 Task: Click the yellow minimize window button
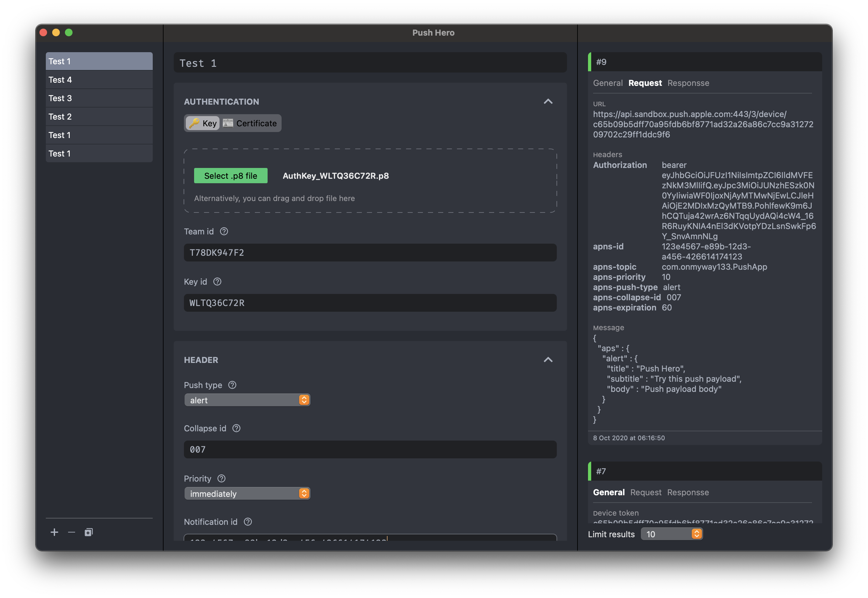pos(56,32)
